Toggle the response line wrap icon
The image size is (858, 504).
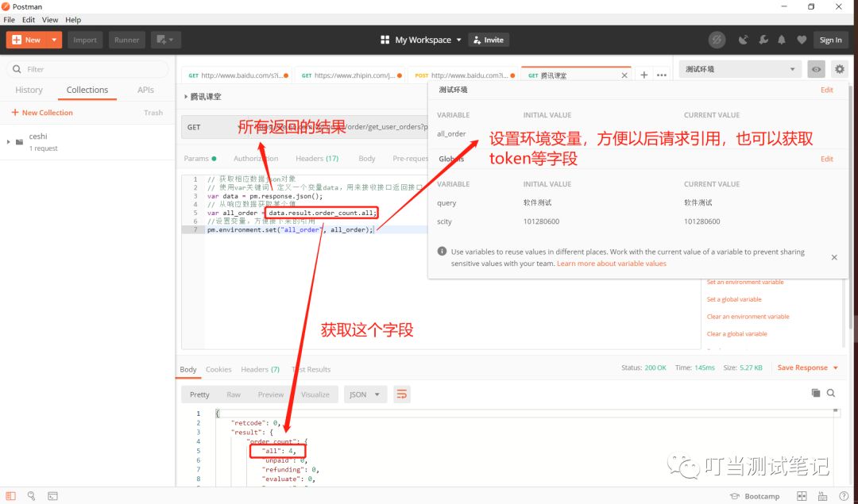(402, 394)
